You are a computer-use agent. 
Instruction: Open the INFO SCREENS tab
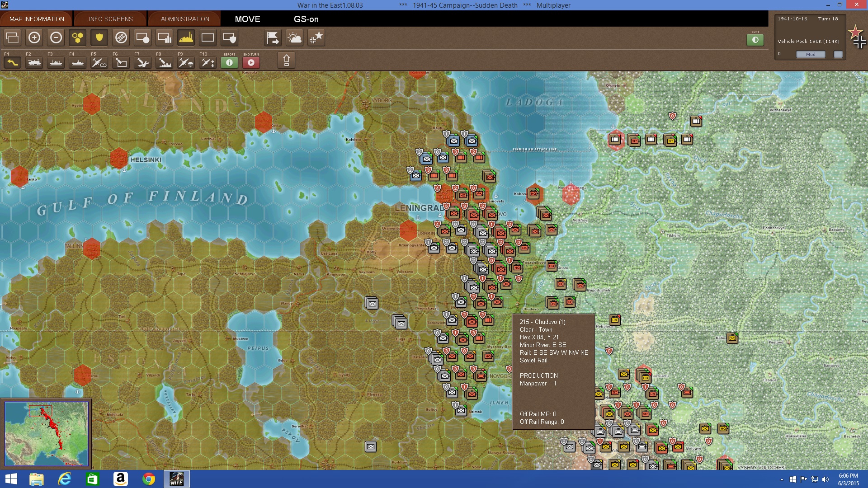(111, 19)
